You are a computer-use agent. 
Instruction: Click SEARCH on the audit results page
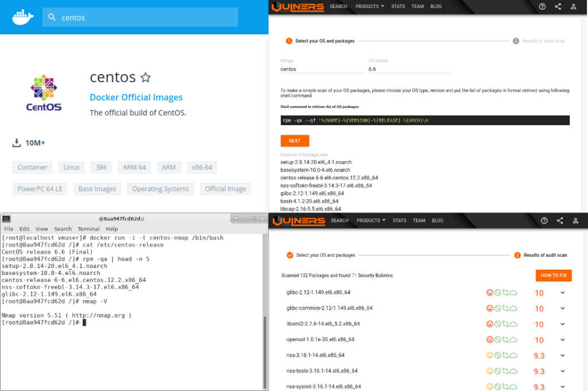[340, 220]
